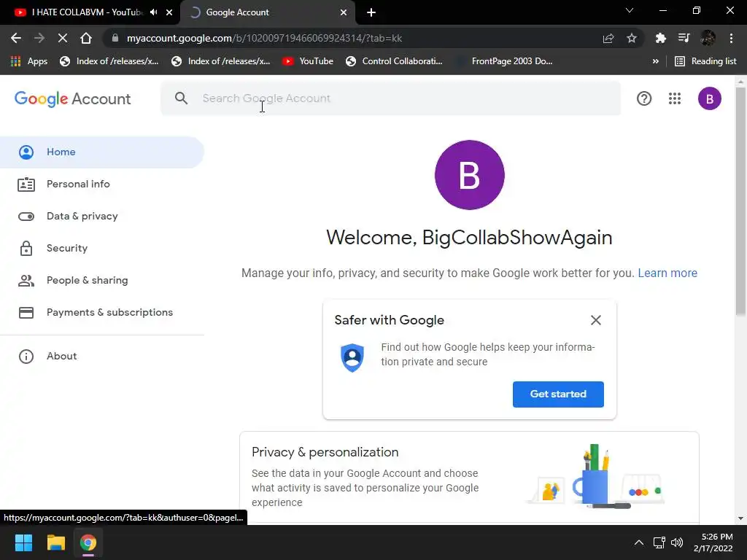
Task: Mute the YouTube tab via speaker icon
Action: [153, 12]
